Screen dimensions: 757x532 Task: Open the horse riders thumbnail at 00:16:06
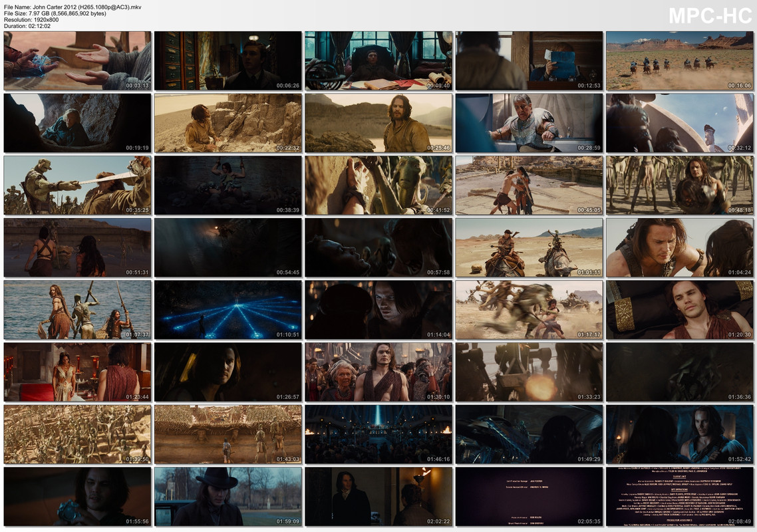(x=680, y=61)
